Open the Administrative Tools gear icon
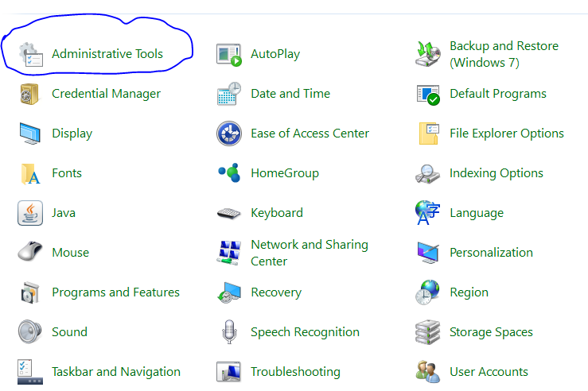 (x=31, y=54)
